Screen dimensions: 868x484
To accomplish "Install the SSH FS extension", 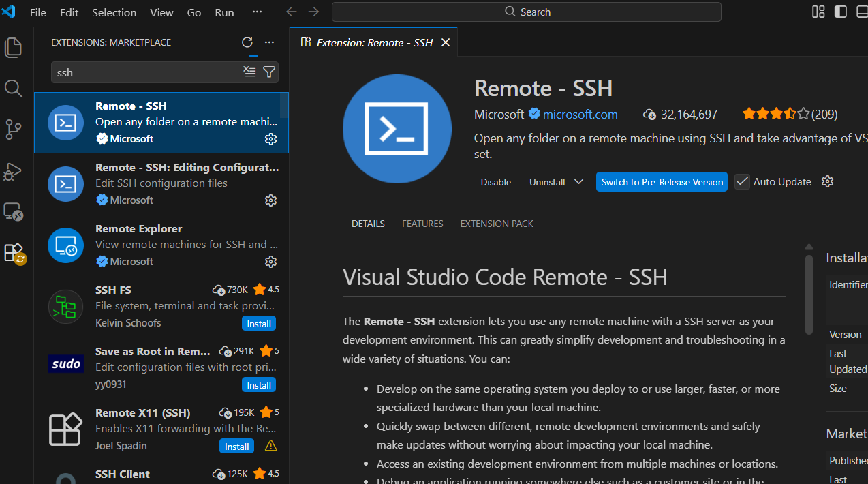I will click(259, 324).
